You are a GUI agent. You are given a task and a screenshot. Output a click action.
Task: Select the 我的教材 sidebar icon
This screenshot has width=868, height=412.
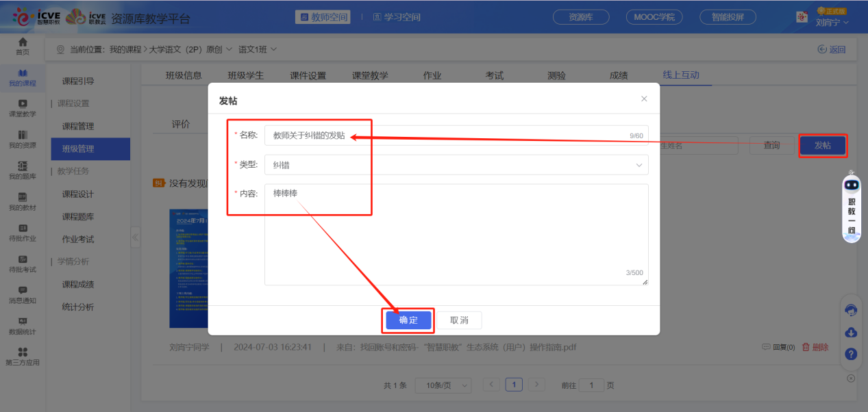(x=22, y=203)
